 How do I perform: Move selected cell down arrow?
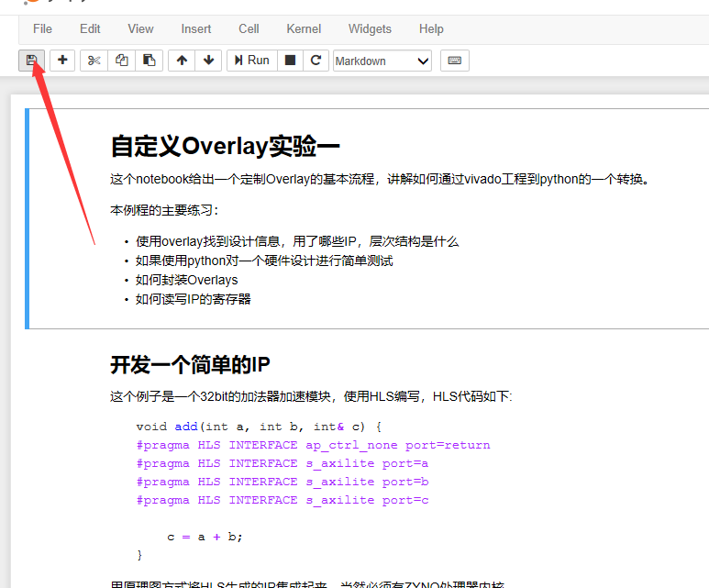(x=208, y=61)
